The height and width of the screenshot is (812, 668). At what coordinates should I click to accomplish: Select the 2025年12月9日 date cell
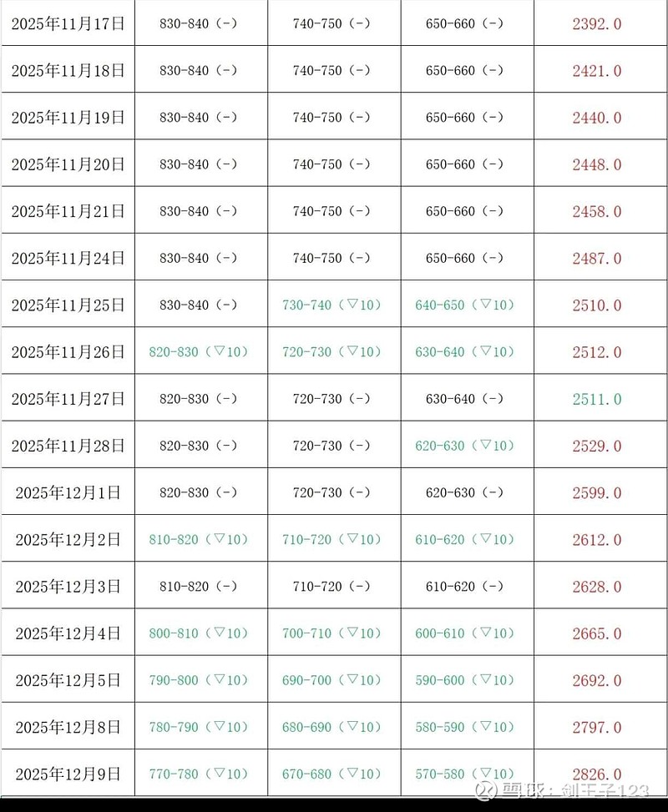click(68, 774)
